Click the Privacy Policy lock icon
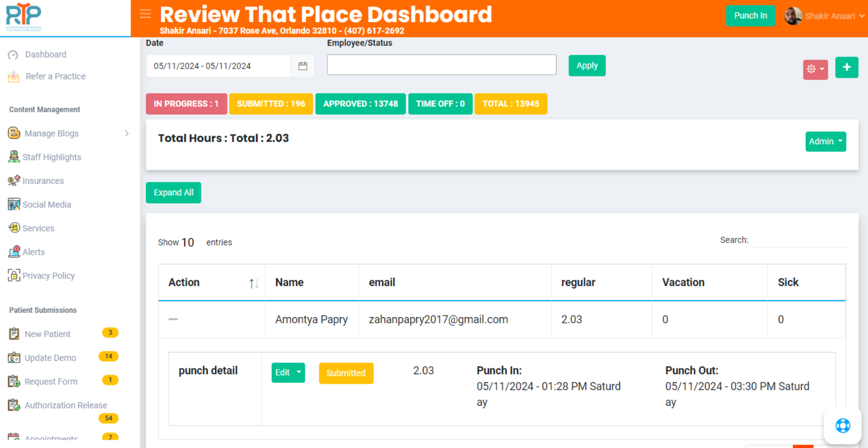 [14, 275]
